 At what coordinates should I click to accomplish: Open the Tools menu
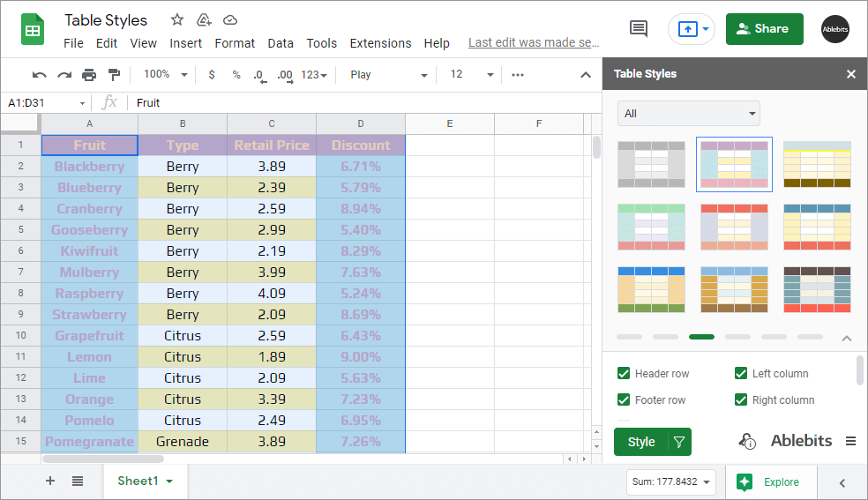[322, 43]
